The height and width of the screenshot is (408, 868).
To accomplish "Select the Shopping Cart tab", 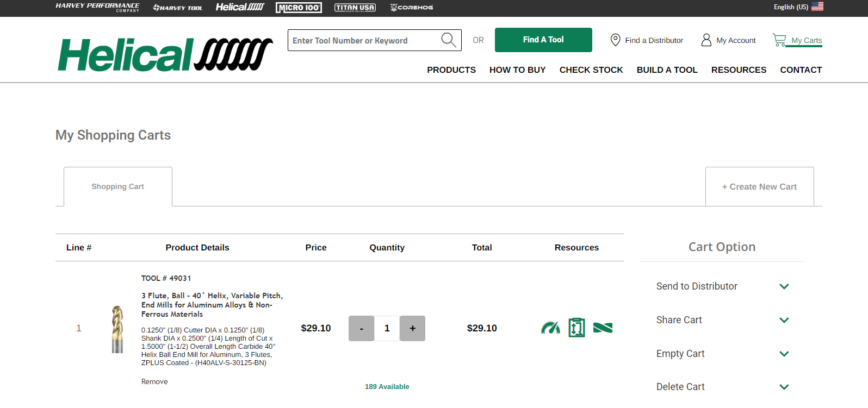I will (118, 186).
